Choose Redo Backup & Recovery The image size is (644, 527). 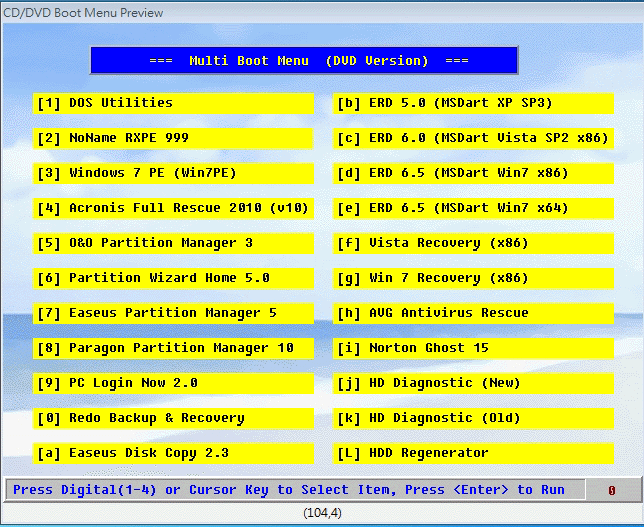pyautogui.click(x=173, y=418)
